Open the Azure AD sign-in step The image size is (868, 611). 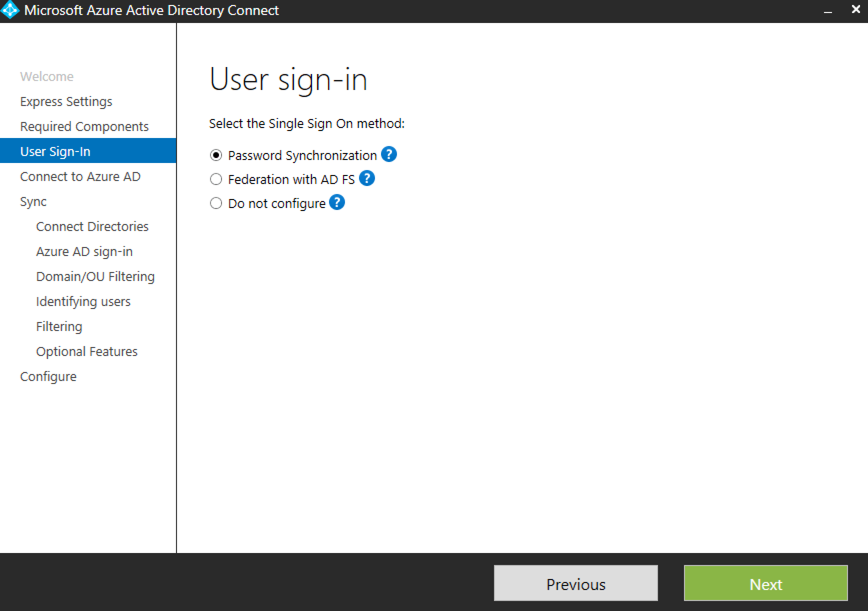tap(84, 251)
